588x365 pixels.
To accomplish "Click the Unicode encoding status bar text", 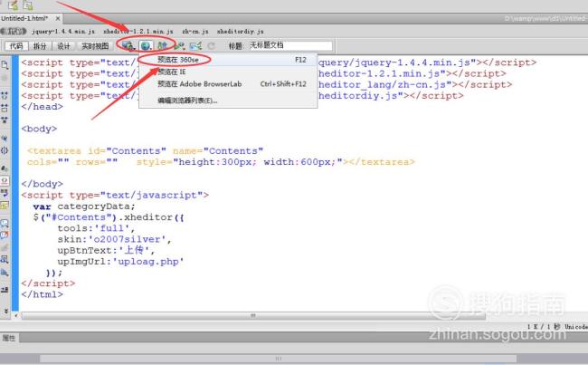I will coord(576,327).
